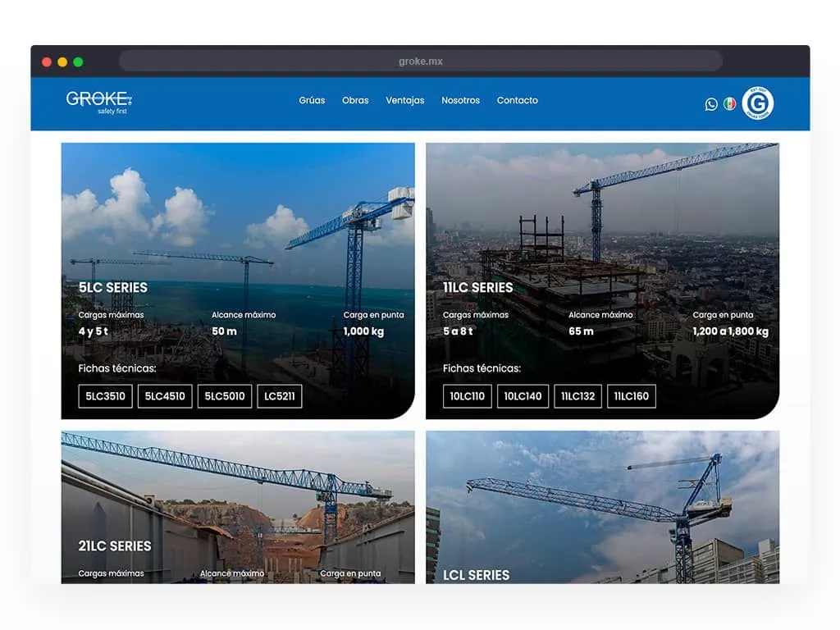This screenshot has width=840, height=630.
Task: Go to the Ventajas page
Action: [x=405, y=101]
